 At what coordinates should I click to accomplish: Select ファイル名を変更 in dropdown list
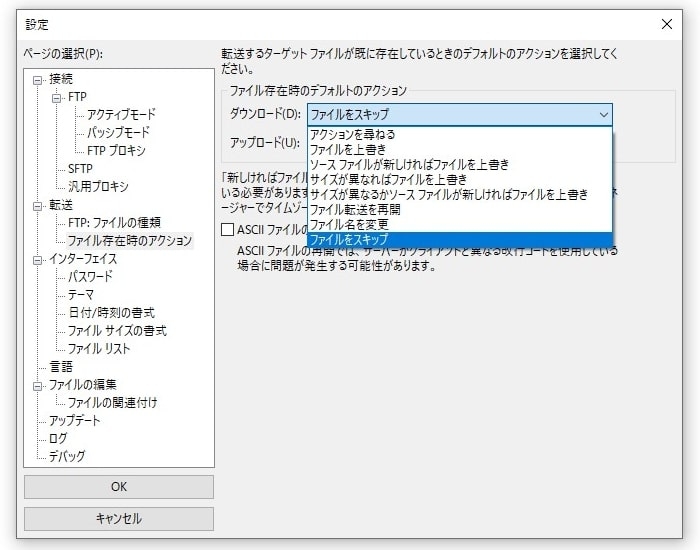(x=352, y=224)
